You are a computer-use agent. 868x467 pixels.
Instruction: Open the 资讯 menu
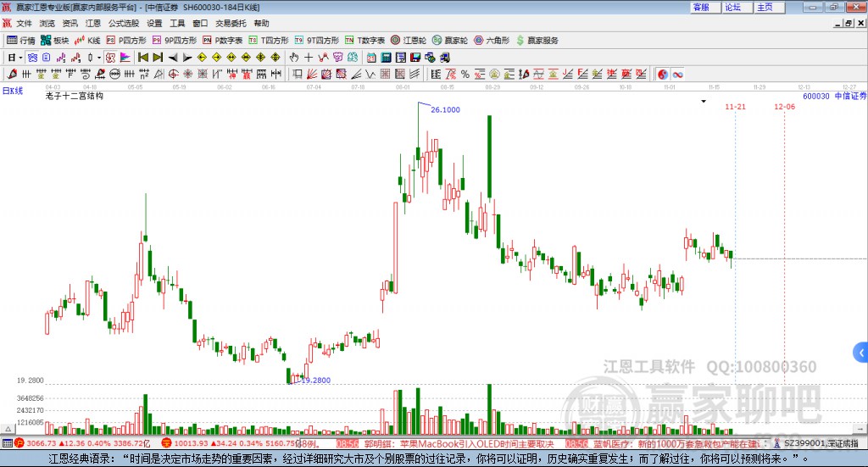70,23
